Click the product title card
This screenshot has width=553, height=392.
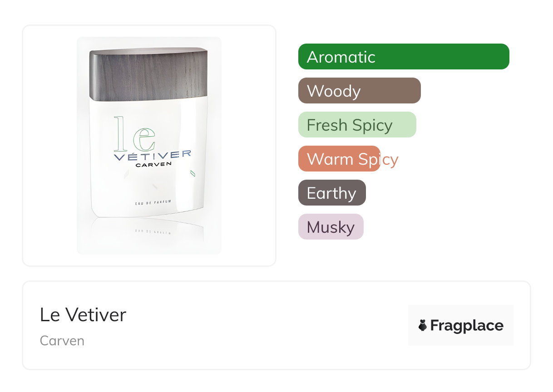(276, 325)
